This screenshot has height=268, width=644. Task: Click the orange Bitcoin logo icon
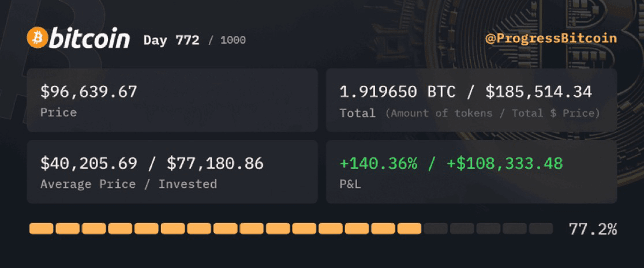(38, 38)
